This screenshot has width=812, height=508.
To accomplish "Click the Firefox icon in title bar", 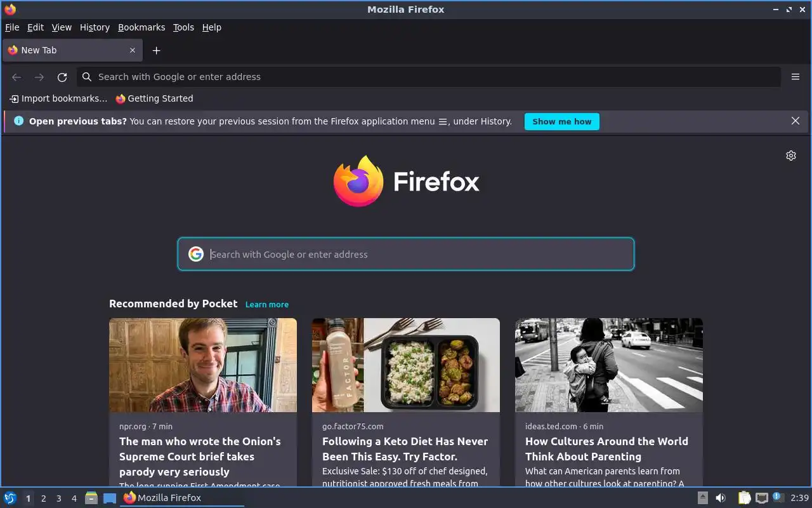I will [x=10, y=10].
